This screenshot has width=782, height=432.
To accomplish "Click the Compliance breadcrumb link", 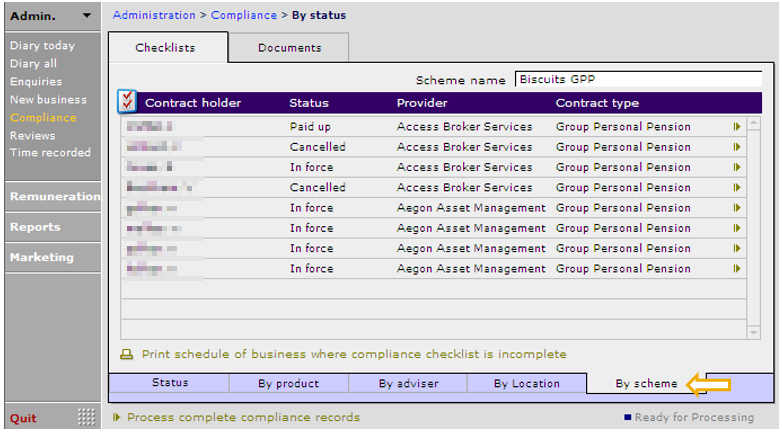I will pos(244,15).
